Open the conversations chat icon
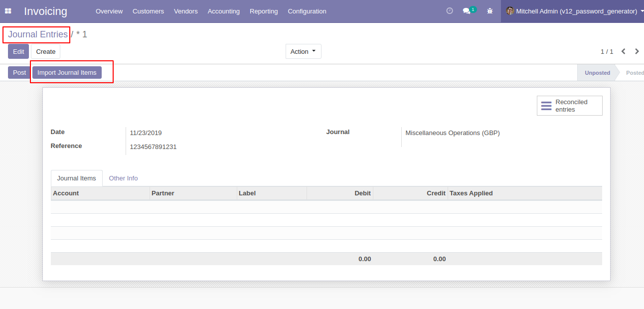 point(467,11)
